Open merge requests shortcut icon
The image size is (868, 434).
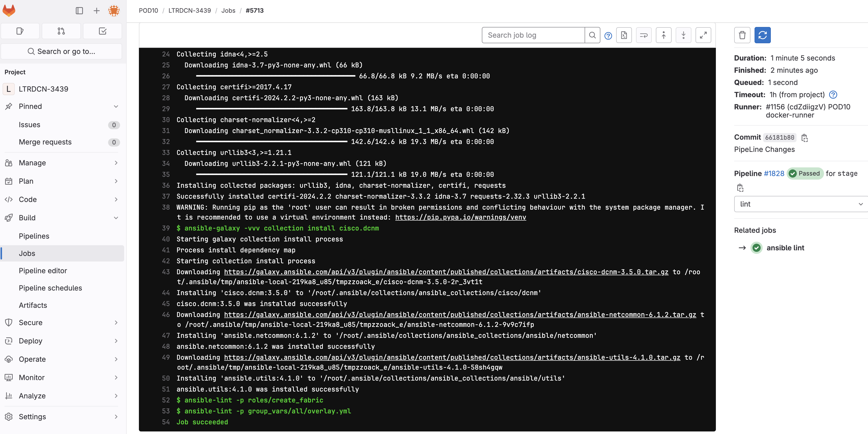point(61,31)
